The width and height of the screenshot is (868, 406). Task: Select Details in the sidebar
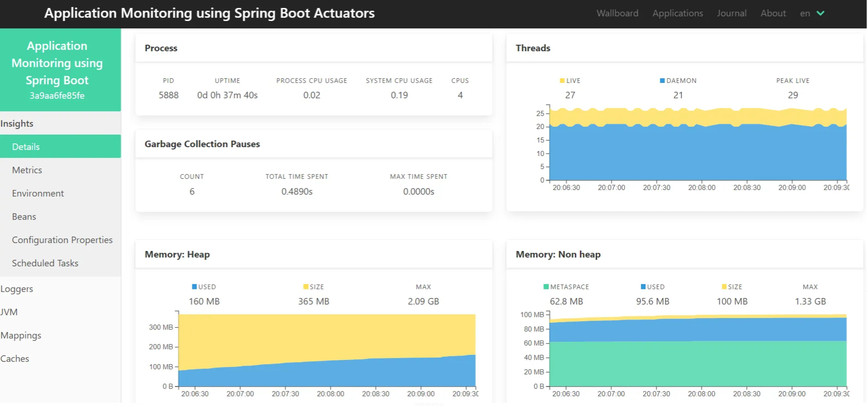61,147
